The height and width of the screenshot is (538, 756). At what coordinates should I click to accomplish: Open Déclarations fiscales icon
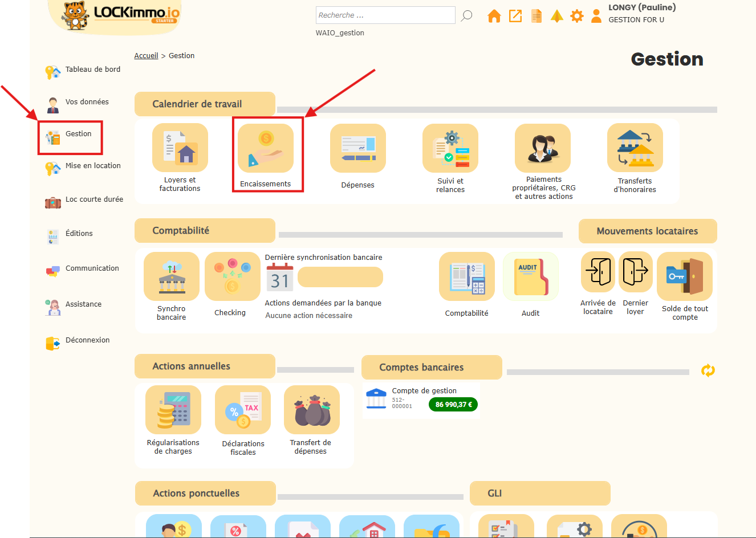click(x=243, y=410)
